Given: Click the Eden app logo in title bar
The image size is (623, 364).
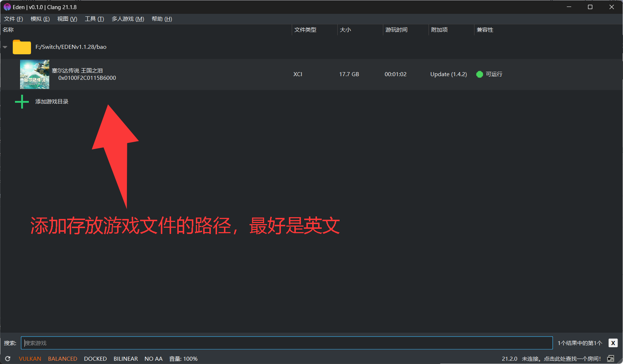Looking at the screenshot, I should (7, 7).
